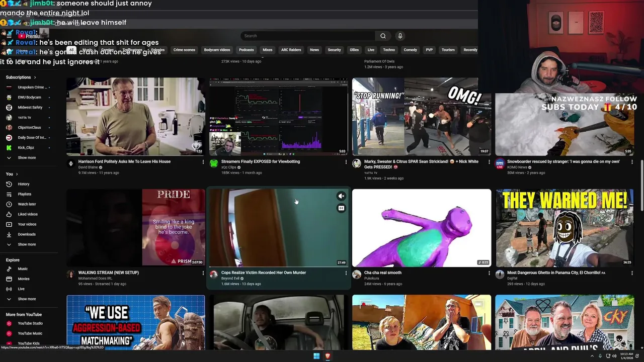Viewport: 644px width, 362px height.
Task: Open Live under Explore
Action: point(21,289)
